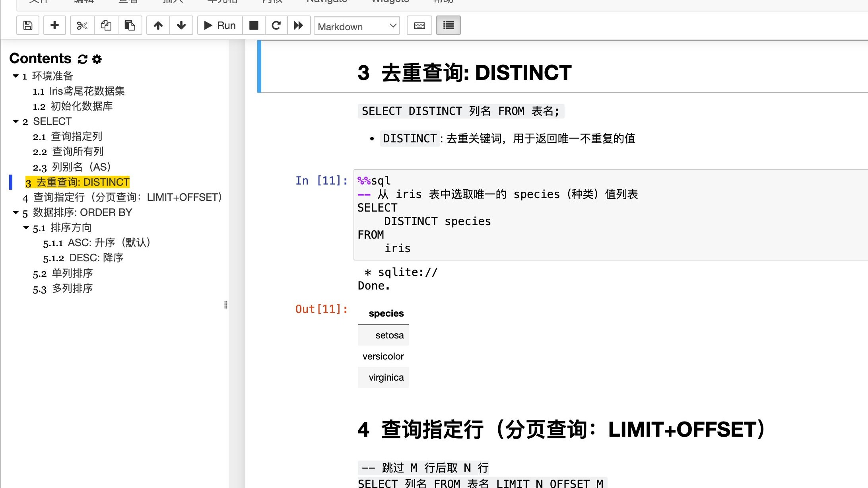The image size is (868, 488).
Task: Click the SELECT DISTINCT 列名 FROM 表名 syntax line
Action: [x=461, y=111]
